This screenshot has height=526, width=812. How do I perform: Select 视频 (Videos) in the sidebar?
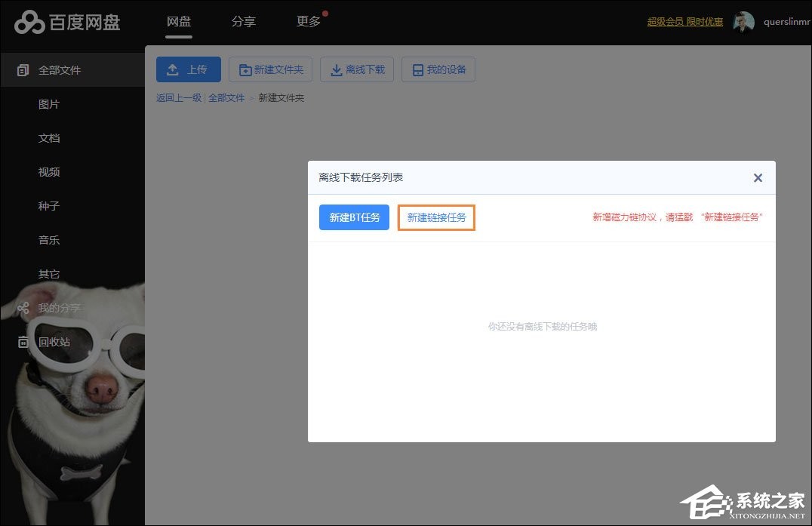tap(49, 171)
